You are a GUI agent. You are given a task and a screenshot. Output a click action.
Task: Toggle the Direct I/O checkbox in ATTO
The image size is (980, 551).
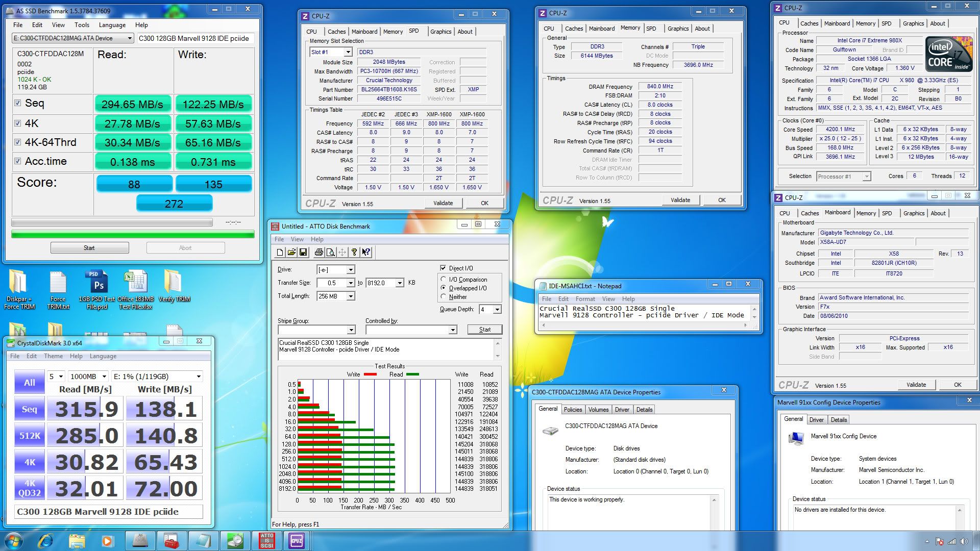tap(443, 268)
